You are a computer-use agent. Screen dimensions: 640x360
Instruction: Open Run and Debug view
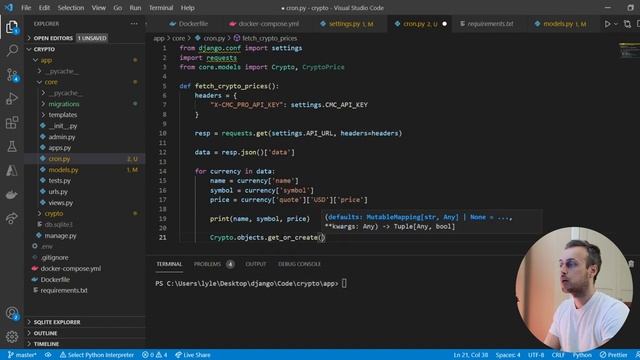(12, 99)
